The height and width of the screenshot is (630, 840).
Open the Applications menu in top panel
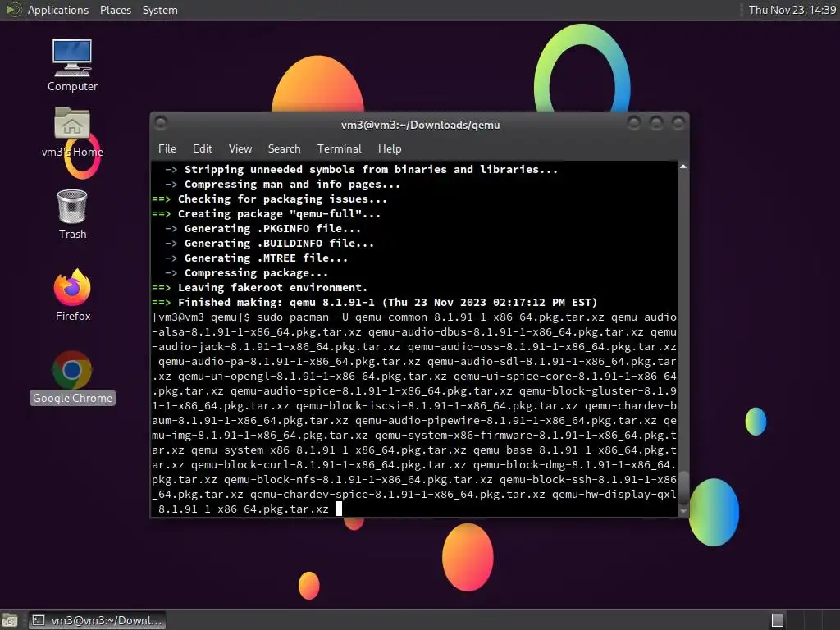[58, 10]
